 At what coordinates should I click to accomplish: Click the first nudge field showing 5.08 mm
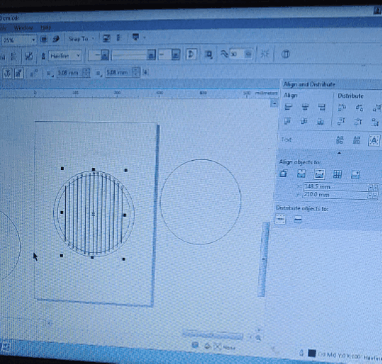click(69, 72)
